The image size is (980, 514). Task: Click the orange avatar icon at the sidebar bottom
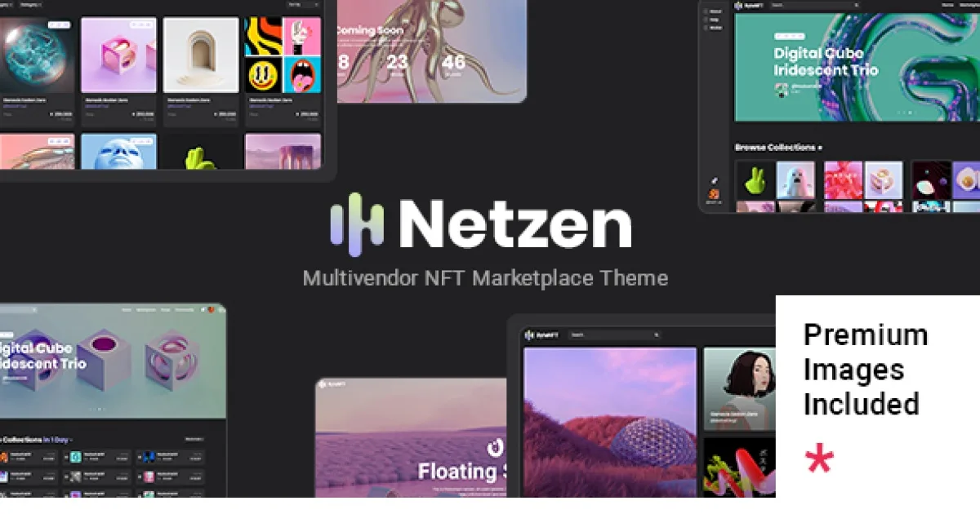point(714,196)
